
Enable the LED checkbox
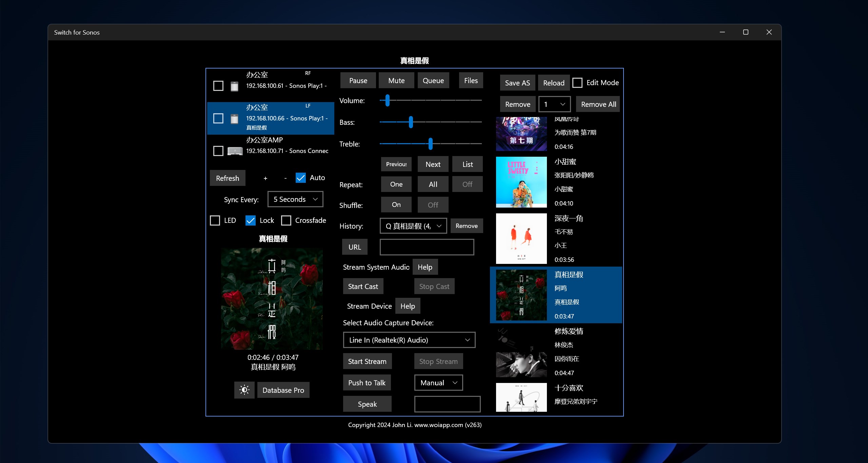coord(215,220)
